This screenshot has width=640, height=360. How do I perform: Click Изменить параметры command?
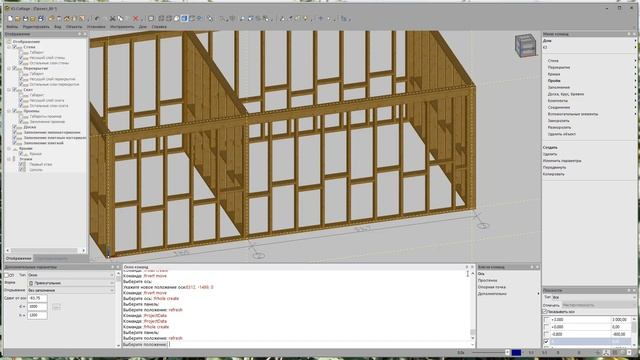click(x=562, y=161)
